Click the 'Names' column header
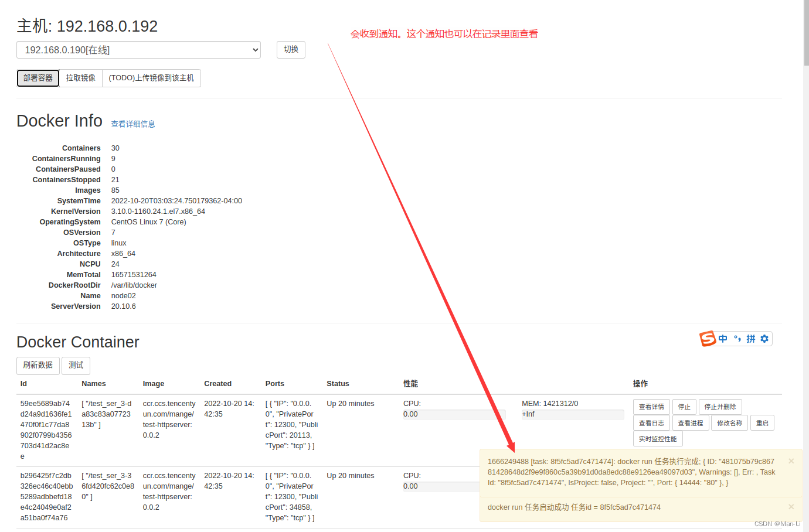The width and height of the screenshot is (809, 532). tap(94, 384)
